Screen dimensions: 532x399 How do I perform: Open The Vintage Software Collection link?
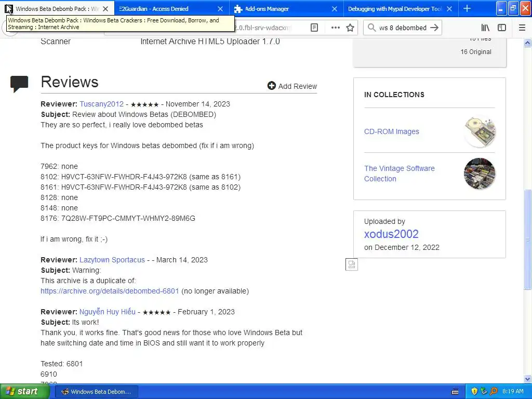click(x=400, y=174)
